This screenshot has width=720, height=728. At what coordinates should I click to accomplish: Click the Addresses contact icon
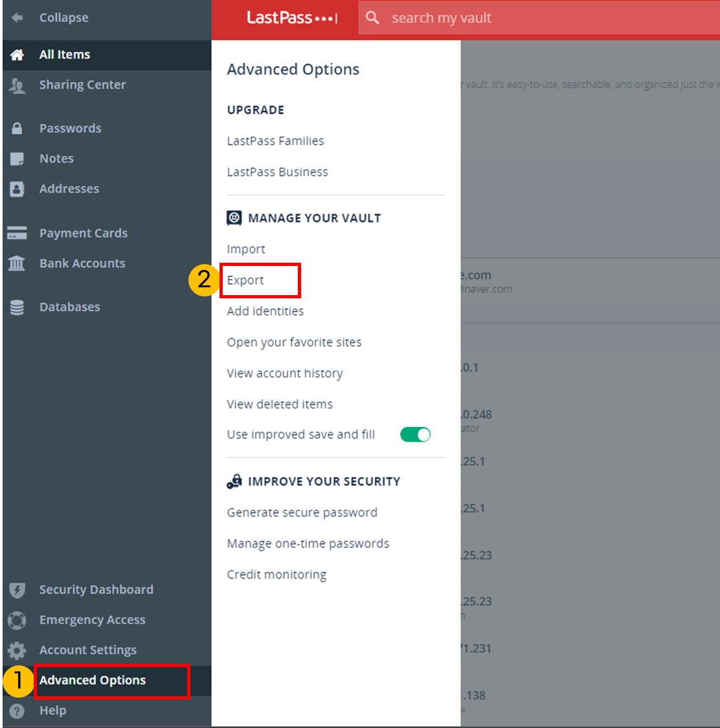tap(17, 189)
